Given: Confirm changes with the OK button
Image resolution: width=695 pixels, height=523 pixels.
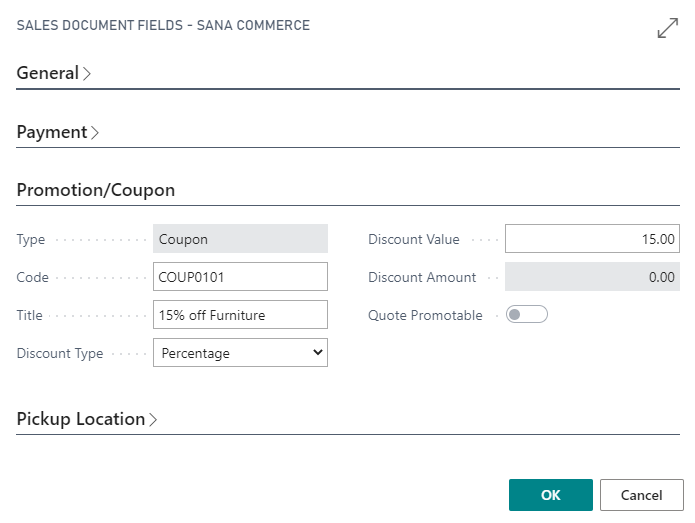Looking at the screenshot, I should pos(551,495).
